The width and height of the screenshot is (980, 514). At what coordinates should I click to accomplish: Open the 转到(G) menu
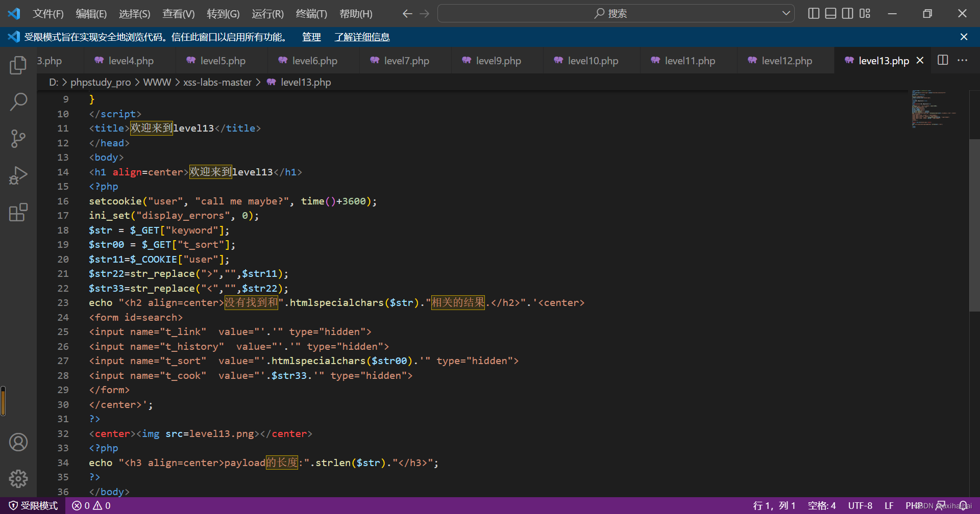pos(223,14)
